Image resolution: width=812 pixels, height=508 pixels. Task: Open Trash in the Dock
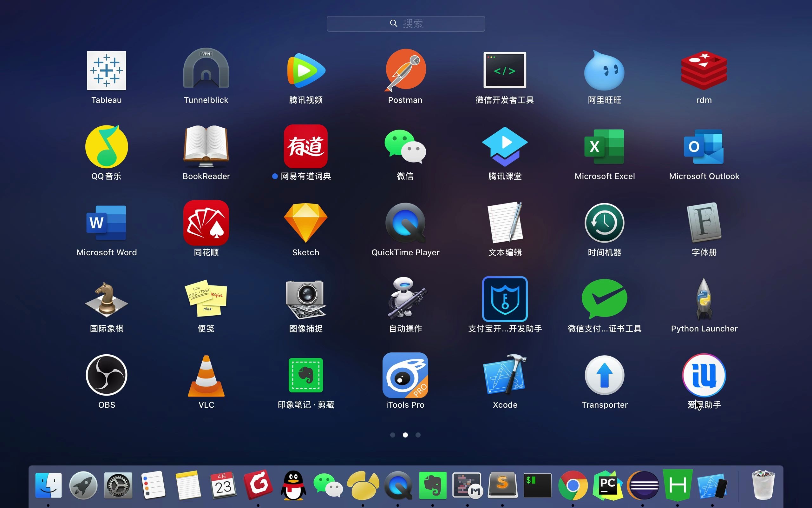click(x=763, y=485)
